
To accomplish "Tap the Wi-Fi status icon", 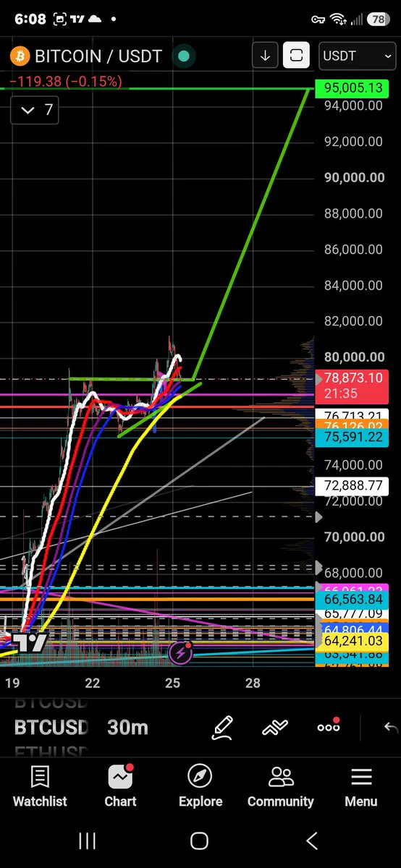I will pos(338,19).
